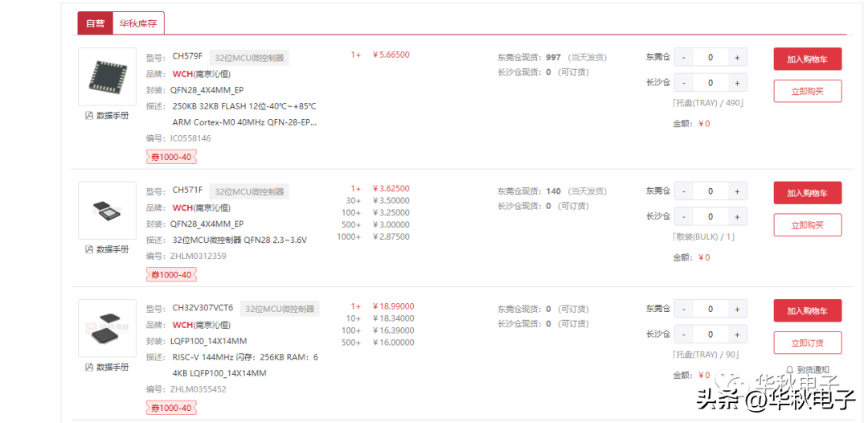Click the CH579F chip thumbnail

[x=107, y=76]
